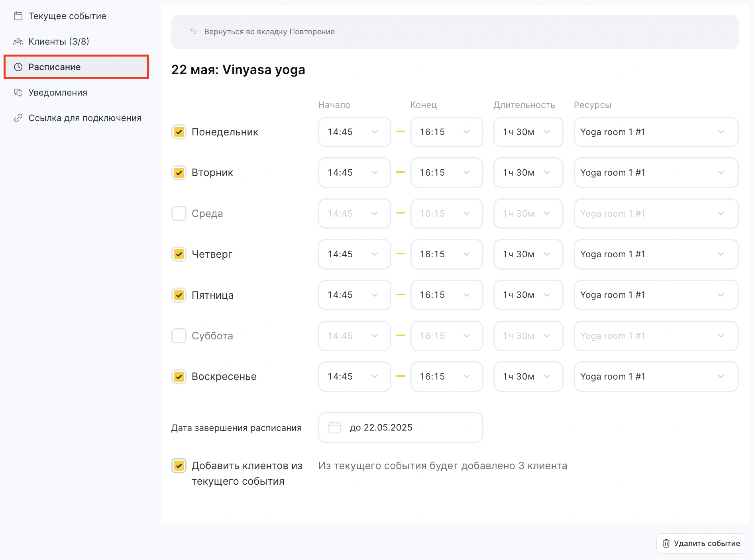Viewport: 754px width, 560px height.
Task: Click the clock icon next to Расписание
Action: pos(18,67)
